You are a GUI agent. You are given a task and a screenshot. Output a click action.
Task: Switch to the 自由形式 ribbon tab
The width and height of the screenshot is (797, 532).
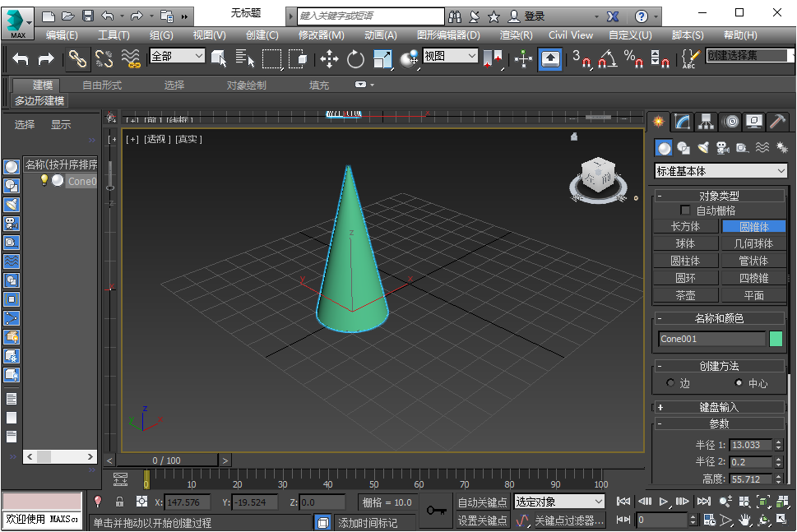103,86
